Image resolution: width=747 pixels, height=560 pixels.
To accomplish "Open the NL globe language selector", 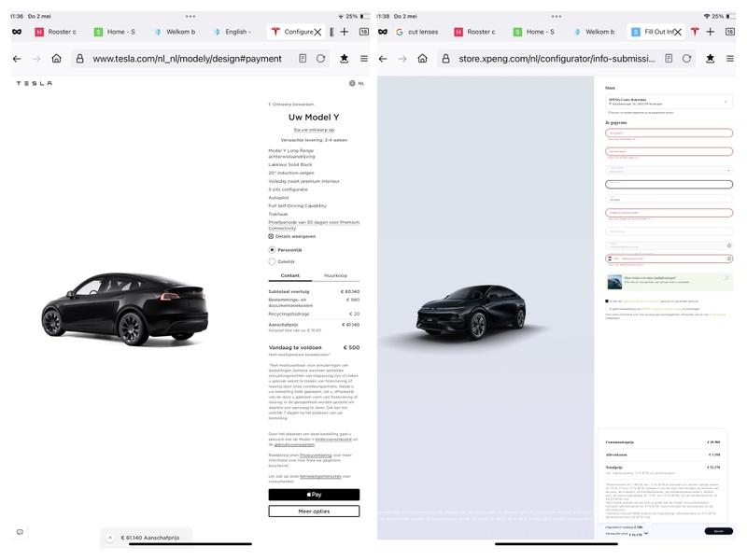I will [x=357, y=83].
